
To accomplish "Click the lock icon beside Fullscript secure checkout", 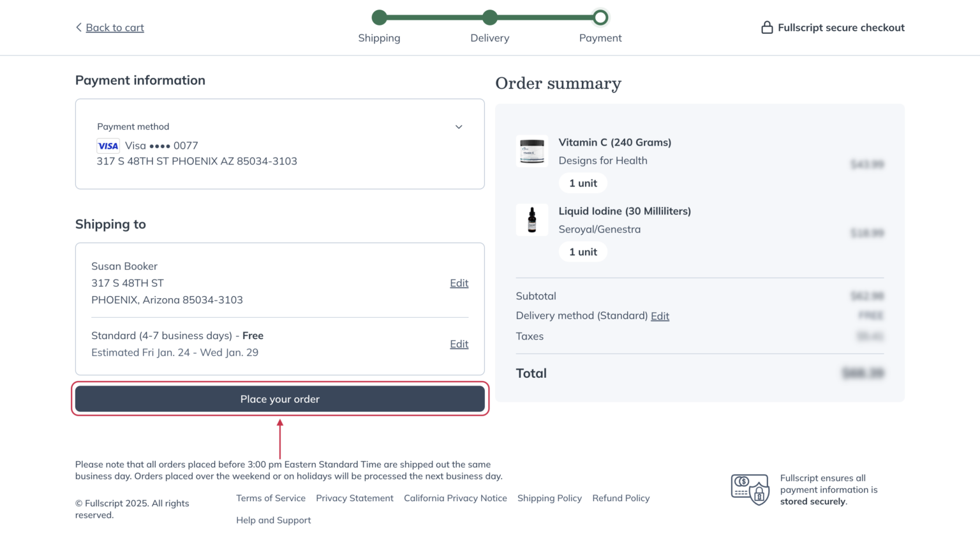I will pos(767,27).
